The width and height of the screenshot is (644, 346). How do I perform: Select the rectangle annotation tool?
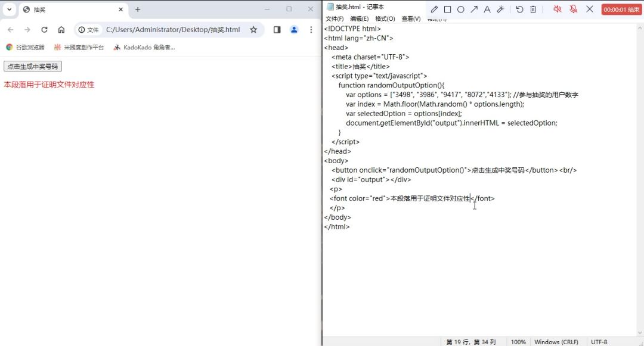point(447,10)
